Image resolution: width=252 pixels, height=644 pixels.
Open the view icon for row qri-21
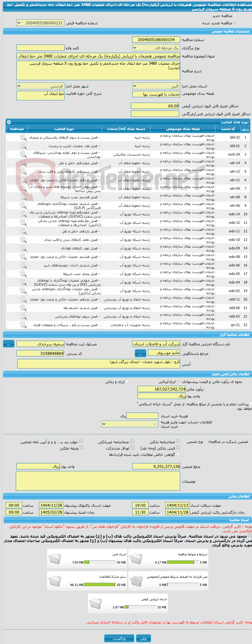click(22, 325)
